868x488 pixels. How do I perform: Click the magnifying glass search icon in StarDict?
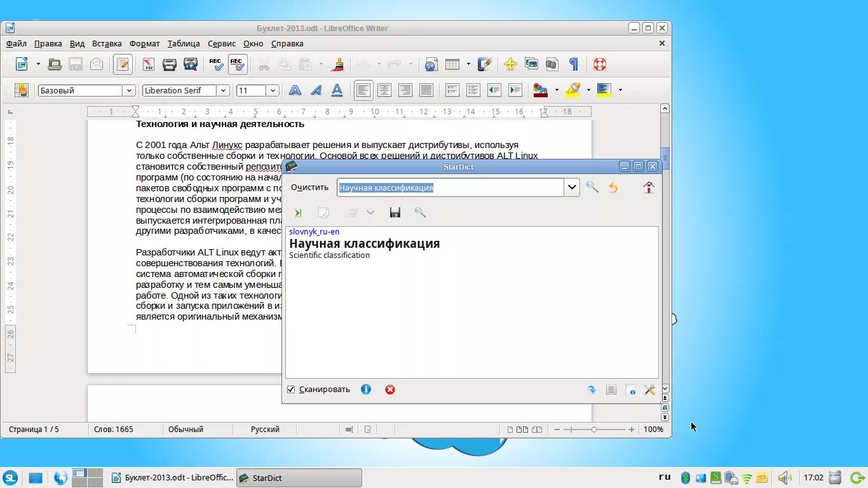[592, 187]
